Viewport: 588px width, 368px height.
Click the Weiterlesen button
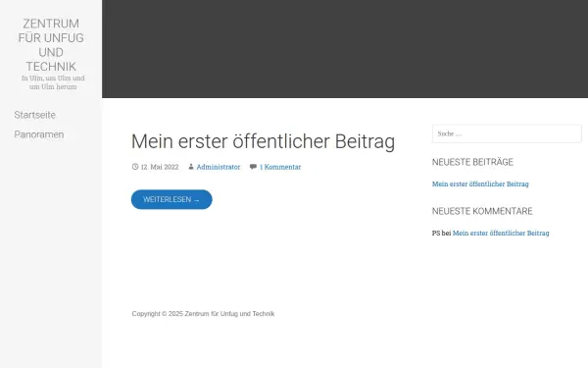click(x=171, y=199)
